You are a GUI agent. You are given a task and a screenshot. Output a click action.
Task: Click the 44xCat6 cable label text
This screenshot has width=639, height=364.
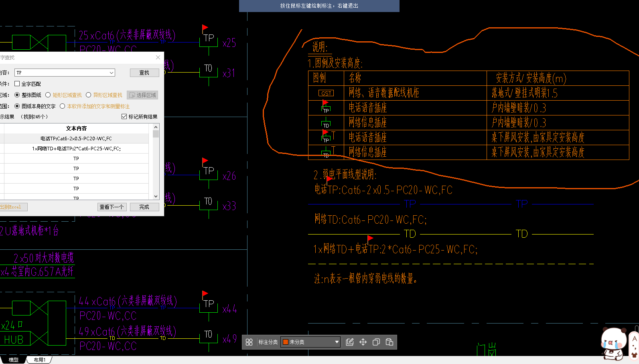[x=128, y=301]
